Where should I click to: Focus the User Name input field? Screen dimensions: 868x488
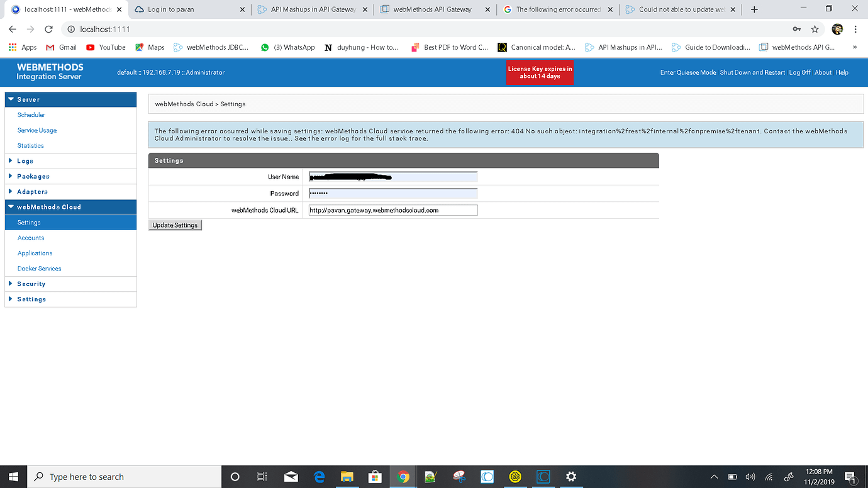coord(393,177)
